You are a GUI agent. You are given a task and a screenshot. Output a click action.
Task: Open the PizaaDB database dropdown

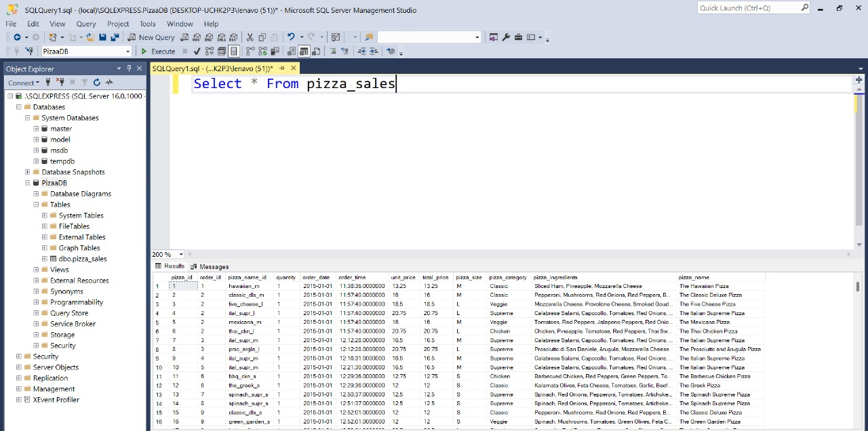point(127,51)
